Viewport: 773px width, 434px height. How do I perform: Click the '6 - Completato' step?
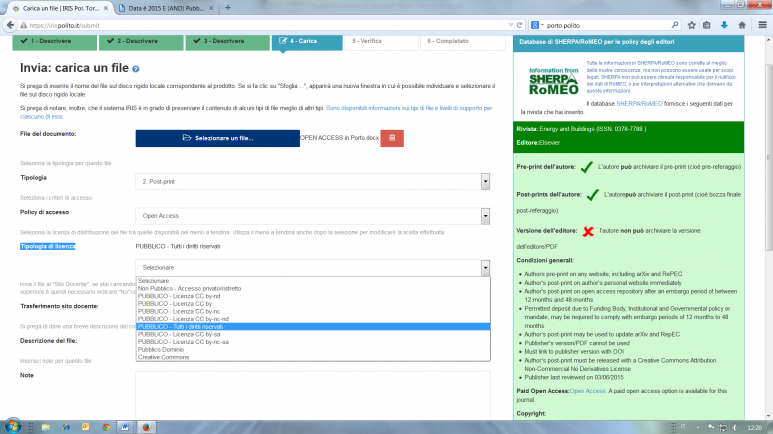(462, 41)
